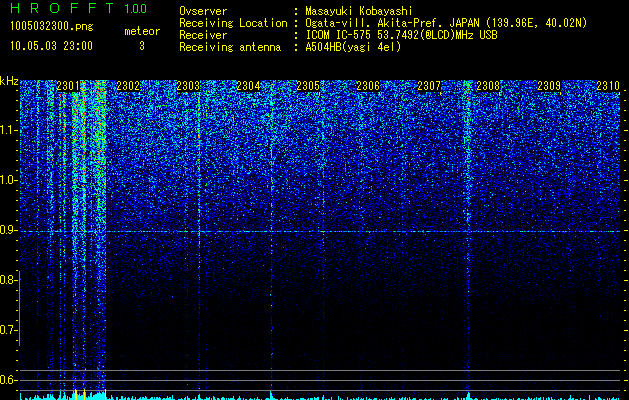
Task: Click the 2304 time marker
Action: pos(248,86)
